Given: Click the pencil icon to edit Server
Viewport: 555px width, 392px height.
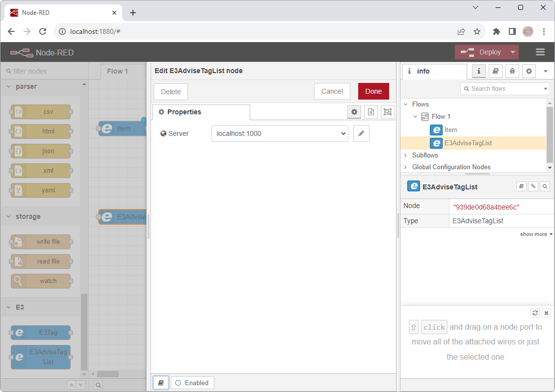Looking at the screenshot, I should tap(361, 133).
